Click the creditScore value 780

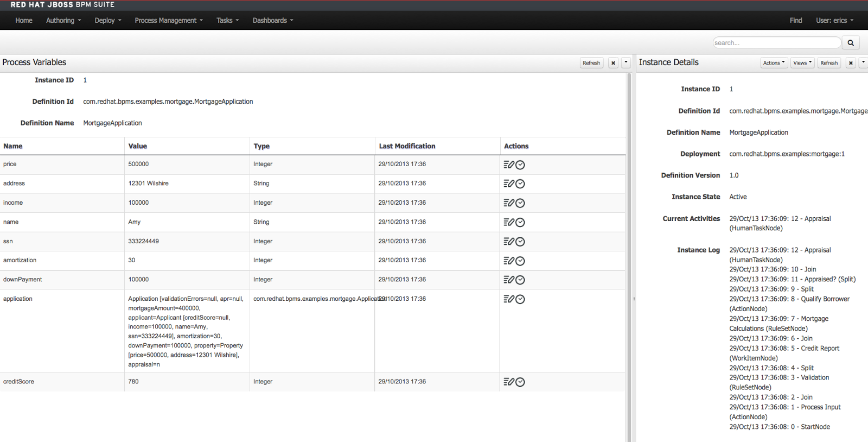click(133, 382)
